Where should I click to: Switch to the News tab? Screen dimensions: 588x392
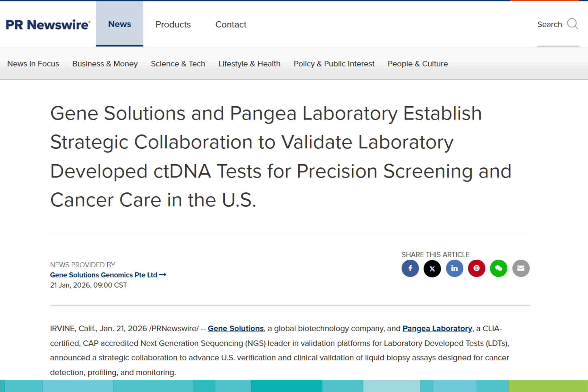pos(119,24)
